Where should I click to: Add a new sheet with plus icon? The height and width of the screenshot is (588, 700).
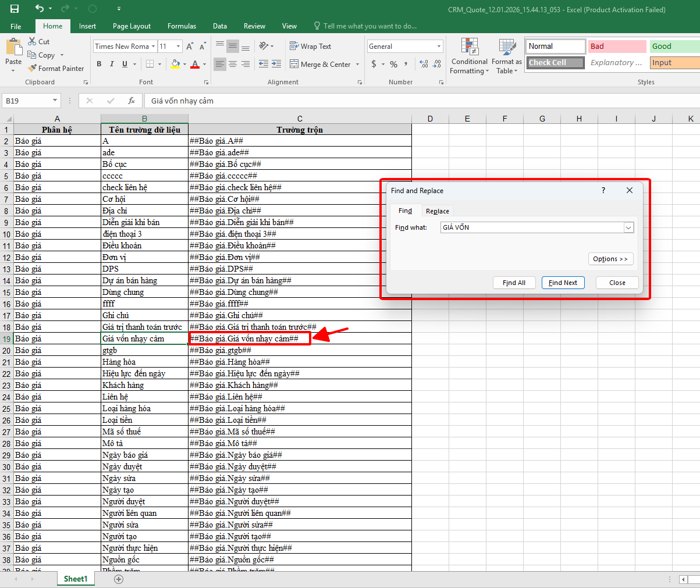point(119,579)
